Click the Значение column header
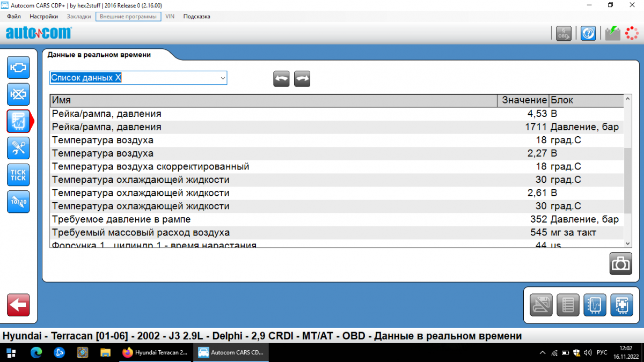 (524, 100)
